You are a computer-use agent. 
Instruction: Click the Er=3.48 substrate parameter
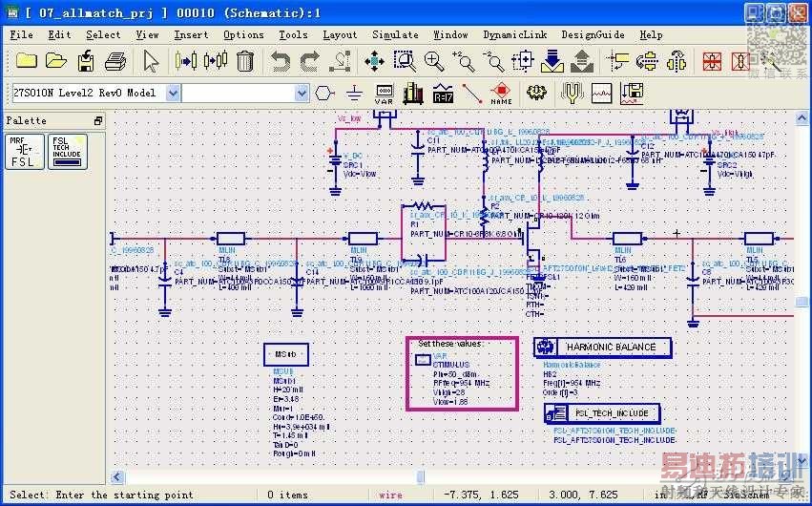click(x=286, y=399)
